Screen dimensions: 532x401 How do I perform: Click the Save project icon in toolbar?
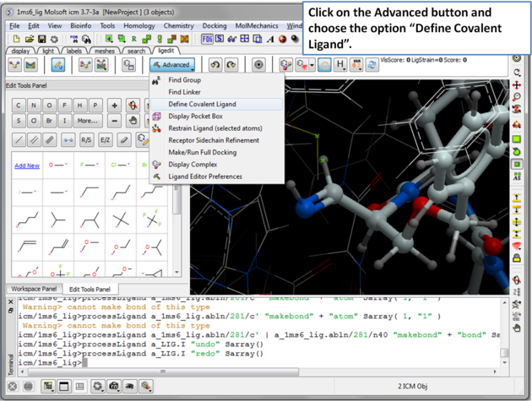click(41, 39)
